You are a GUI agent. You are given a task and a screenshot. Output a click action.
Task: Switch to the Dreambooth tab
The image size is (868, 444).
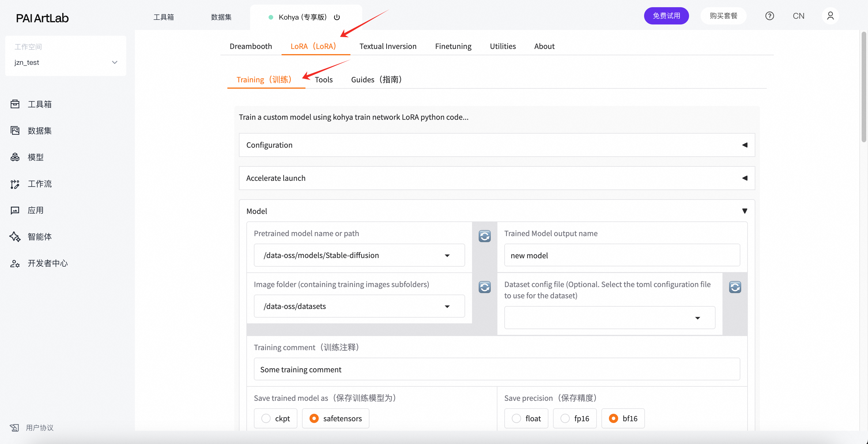[x=250, y=46]
